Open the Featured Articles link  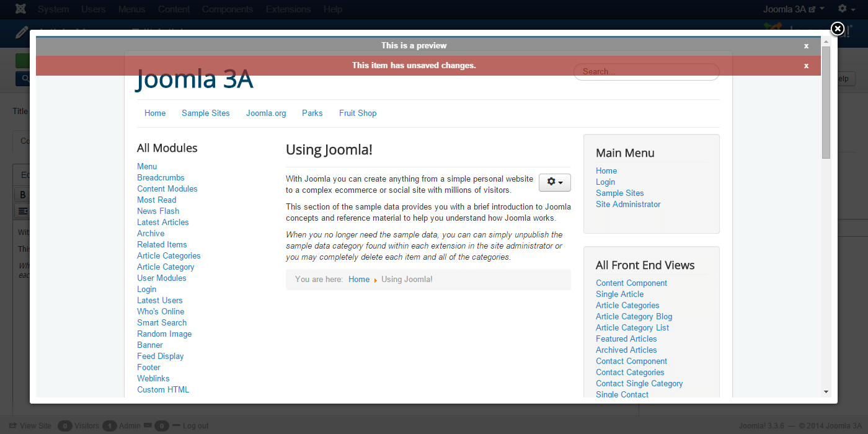coord(626,339)
